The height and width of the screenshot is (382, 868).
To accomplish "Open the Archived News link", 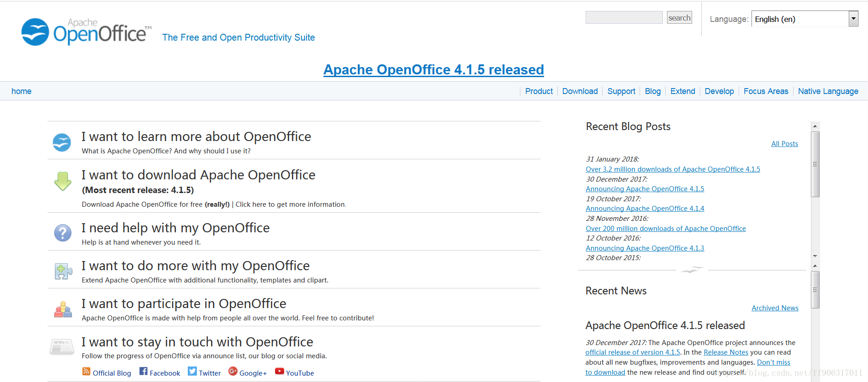I will (x=775, y=308).
